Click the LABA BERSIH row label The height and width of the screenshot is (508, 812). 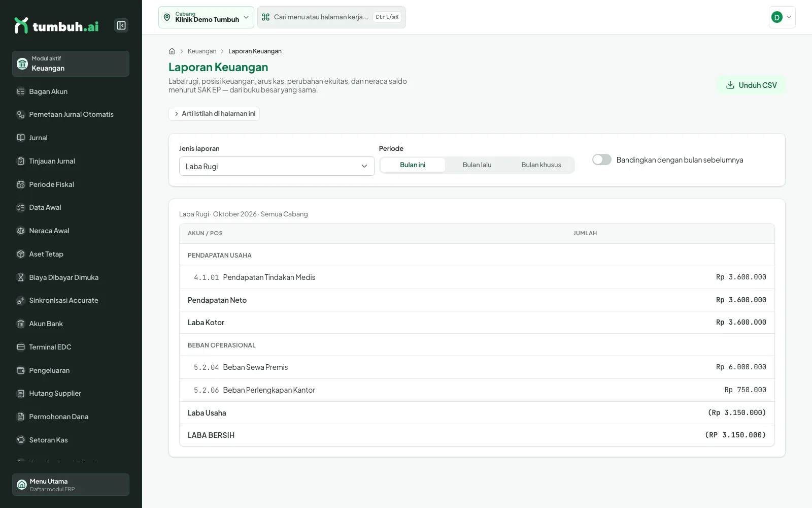(x=211, y=435)
